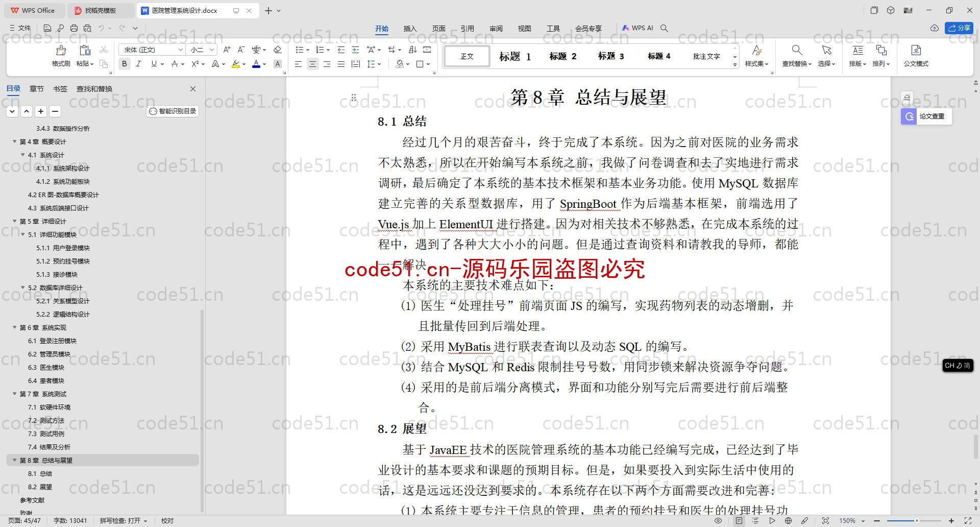Close the navigation pane with X
Screen dimensions: 980x527
pos(193,89)
